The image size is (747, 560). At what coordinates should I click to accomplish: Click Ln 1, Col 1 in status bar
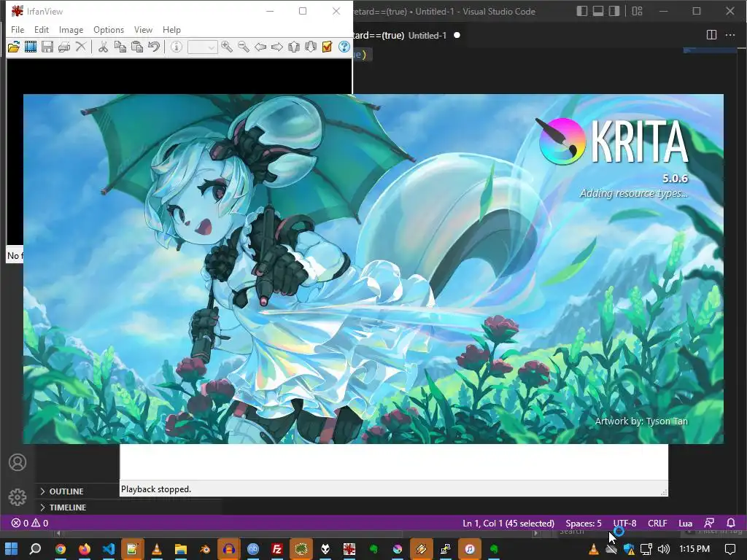[x=508, y=523]
